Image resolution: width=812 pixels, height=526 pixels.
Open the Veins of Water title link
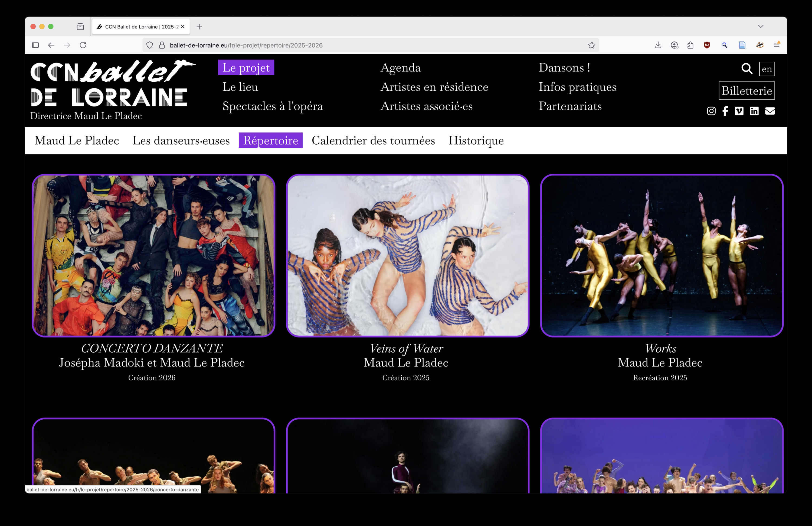click(x=406, y=349)
